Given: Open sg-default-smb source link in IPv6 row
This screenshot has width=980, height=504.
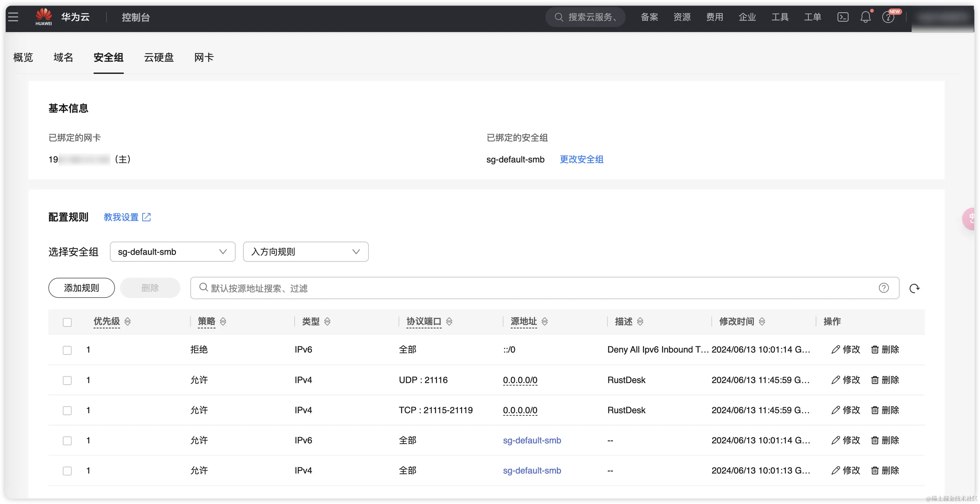Looking at the screenshot, I should coord(532,440).
